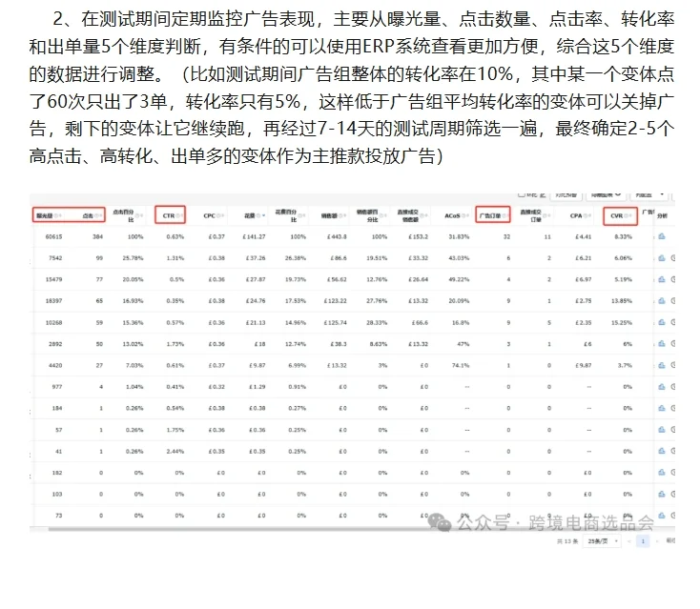This screenshot has height=609, width=700.
Task: Select the spend percentage 17.53%
Action: pyautogui.click(x=296, y=301)
